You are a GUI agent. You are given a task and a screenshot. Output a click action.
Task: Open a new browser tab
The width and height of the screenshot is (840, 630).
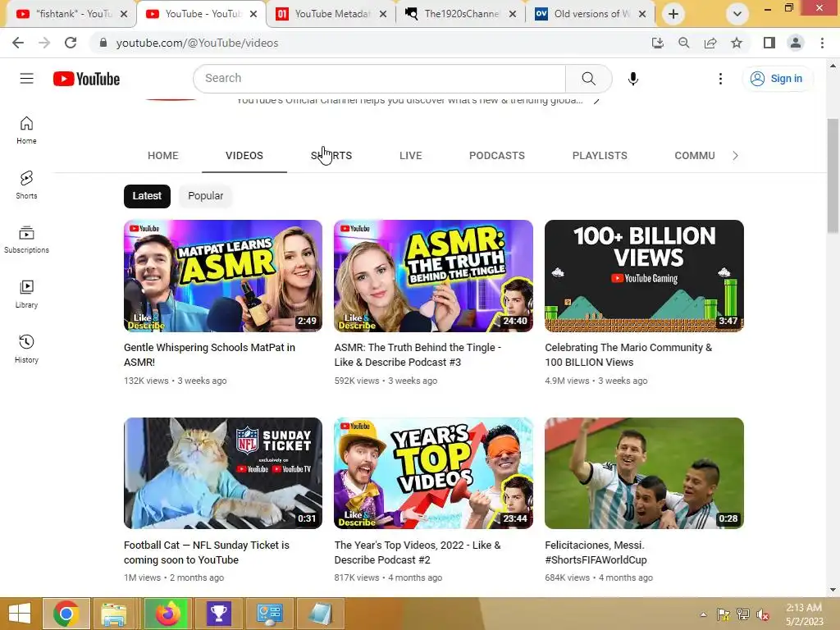pyautogui.click(x=673, y=14)
